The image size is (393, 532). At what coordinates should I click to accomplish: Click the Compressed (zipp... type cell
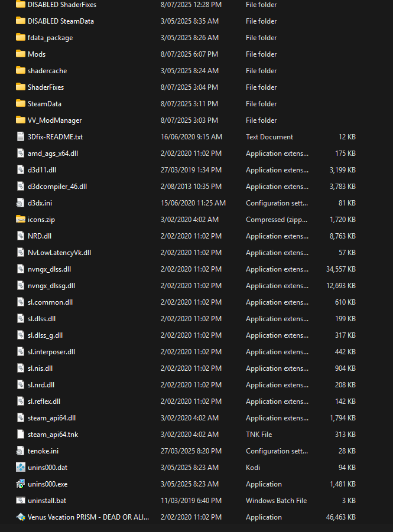[x=277, y=220]
